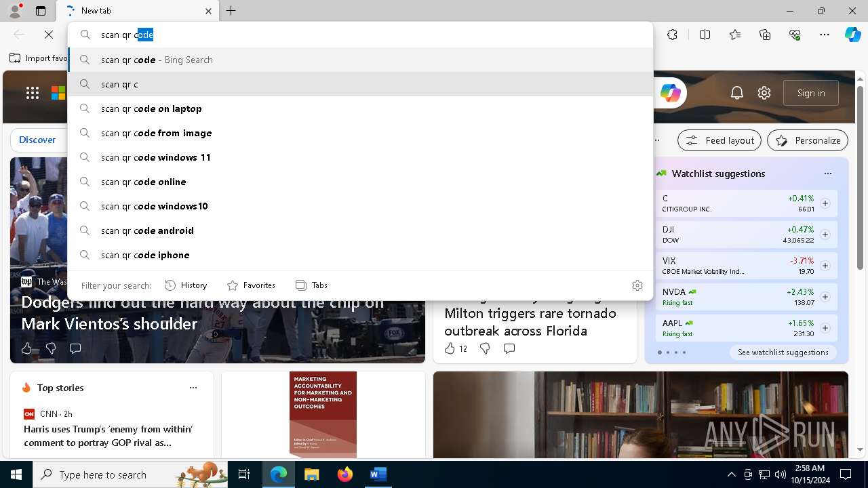
Task: Open the profile icon in title bar
Action: click(15, 11)
